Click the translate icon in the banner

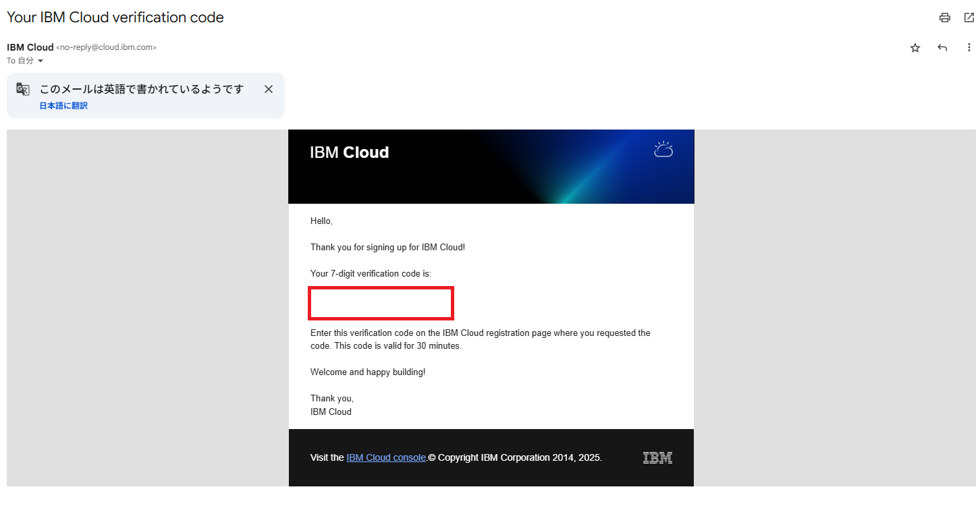[23, 90]
